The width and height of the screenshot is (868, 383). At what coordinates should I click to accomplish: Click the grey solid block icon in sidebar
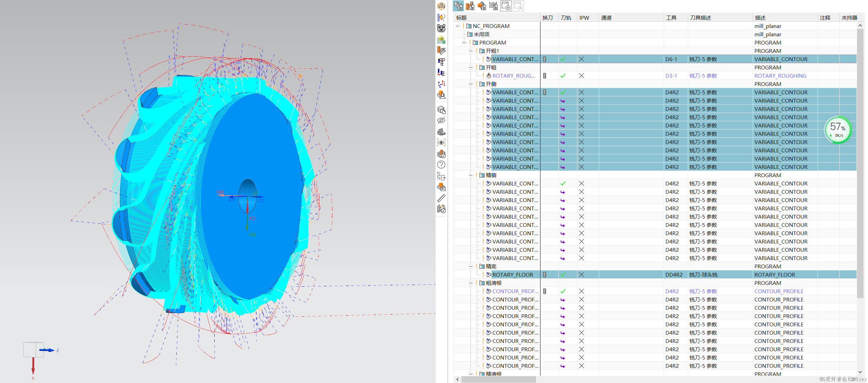pos(441,132)
